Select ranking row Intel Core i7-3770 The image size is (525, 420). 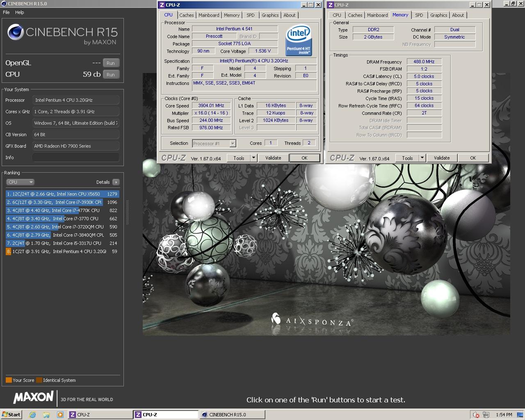(x=62, y=219)
